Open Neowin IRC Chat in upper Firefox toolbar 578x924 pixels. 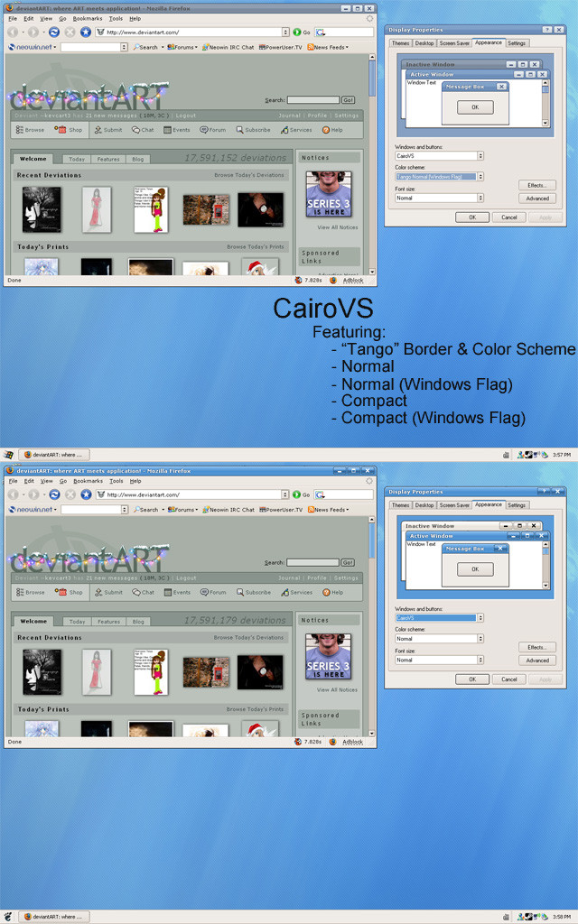(228, 47)
